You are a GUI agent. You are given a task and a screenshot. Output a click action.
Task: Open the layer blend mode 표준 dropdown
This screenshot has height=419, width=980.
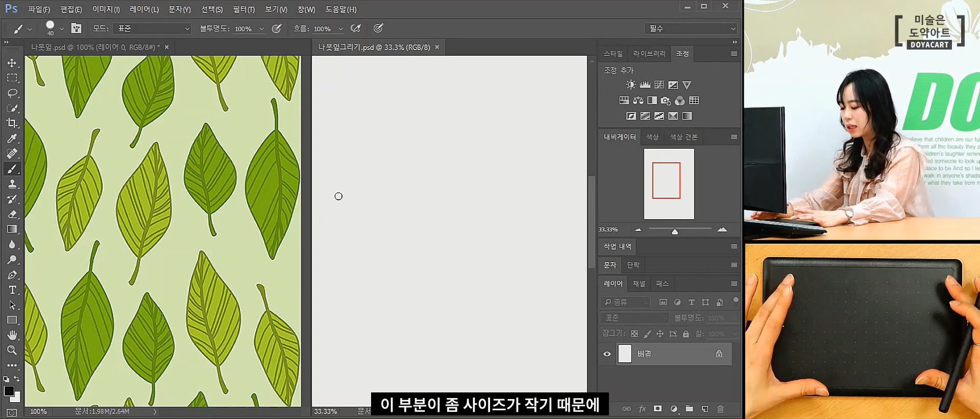point(634,318)
